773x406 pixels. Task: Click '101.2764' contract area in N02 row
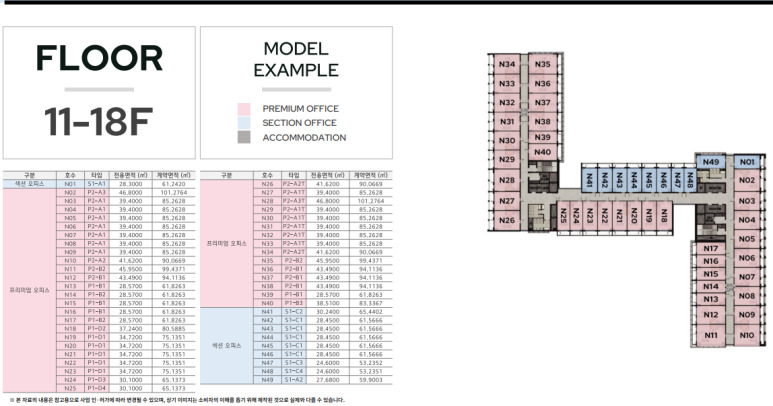pyautogui.click(x=174, y=193)
